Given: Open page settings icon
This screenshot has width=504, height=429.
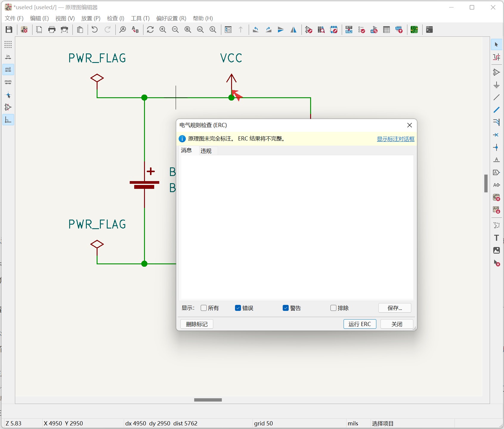Looking at the screenshot, I should pos(39,30).
